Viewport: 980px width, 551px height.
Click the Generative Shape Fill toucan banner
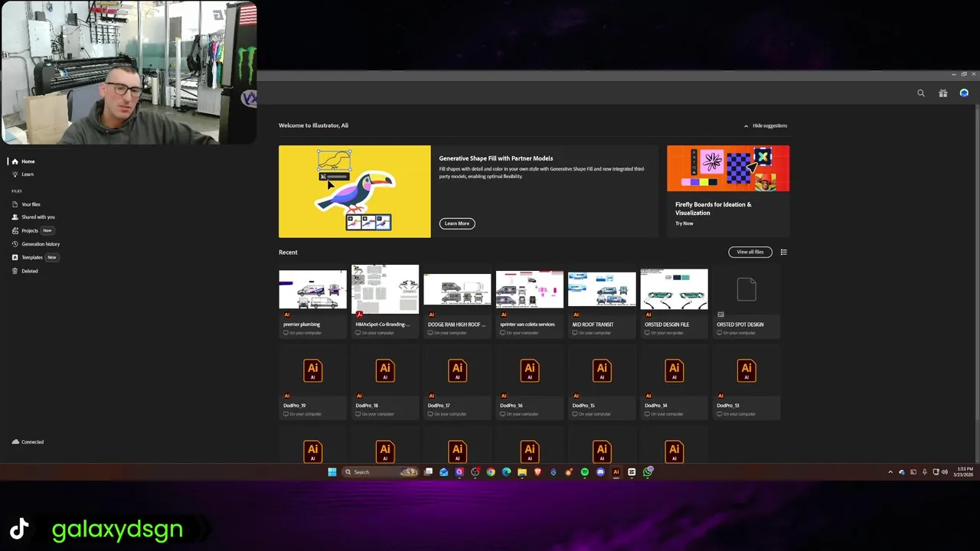(x=354, y=191)
